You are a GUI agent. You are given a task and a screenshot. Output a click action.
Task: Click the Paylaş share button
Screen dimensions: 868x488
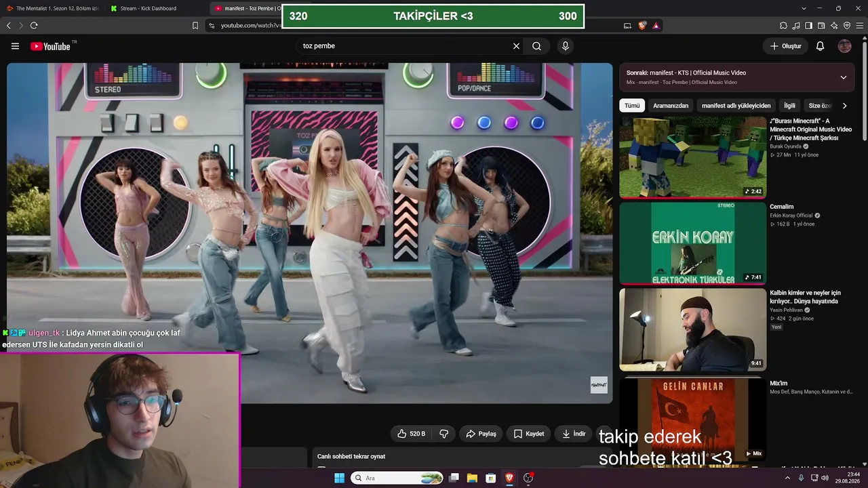[x=481, y=434]
